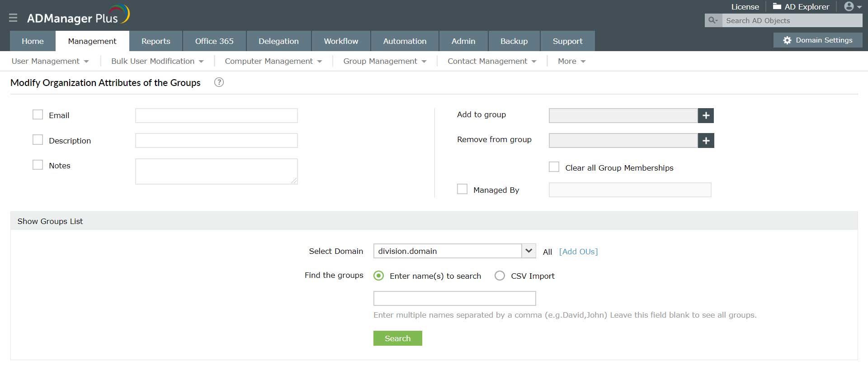Viewport: 868px width, 381px height.
Task: Click the help question mark icon
Action: click(x=219, y=82)
